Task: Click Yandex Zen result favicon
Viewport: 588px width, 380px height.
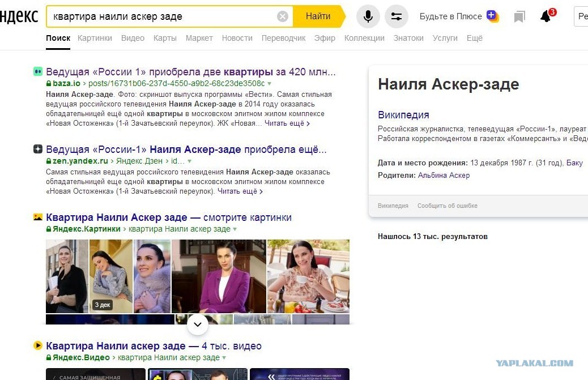Action: (38, 149)
